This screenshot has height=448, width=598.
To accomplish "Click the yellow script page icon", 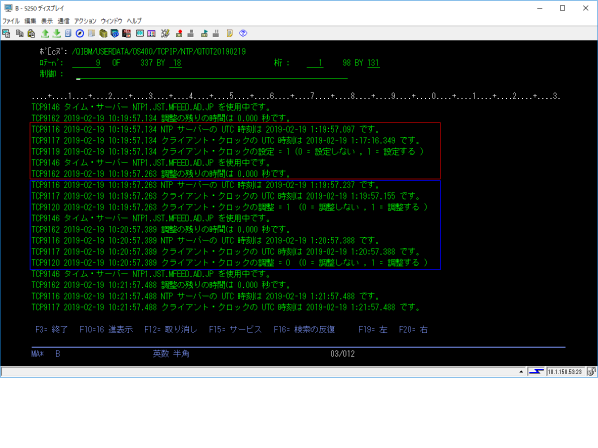I will [230, 34].
